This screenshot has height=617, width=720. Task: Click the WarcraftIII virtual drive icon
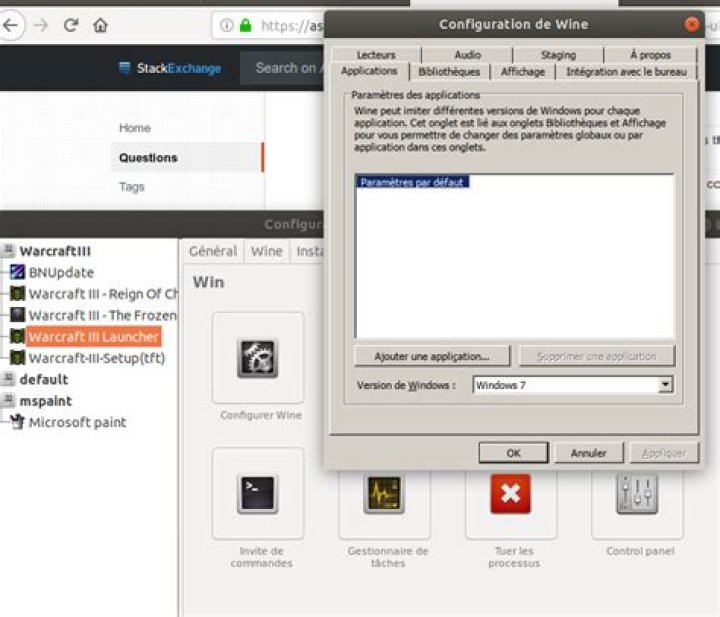click(8, 250)
